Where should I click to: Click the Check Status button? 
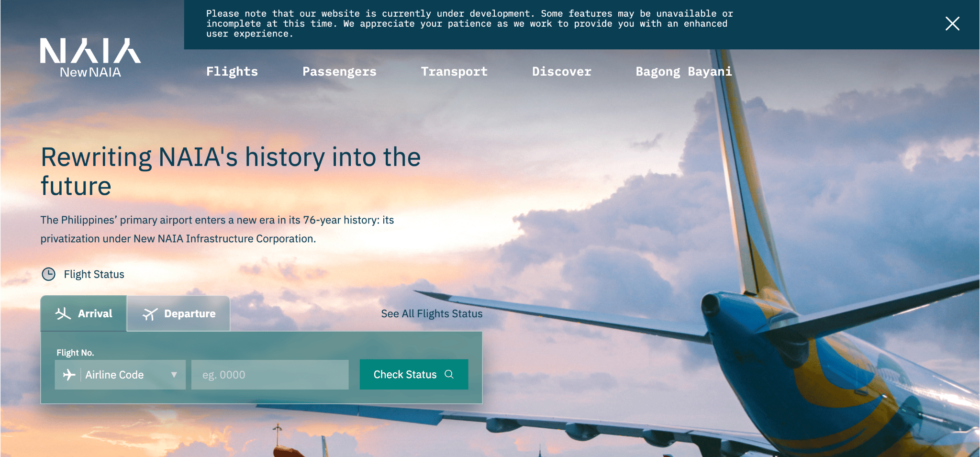point(414,374)
